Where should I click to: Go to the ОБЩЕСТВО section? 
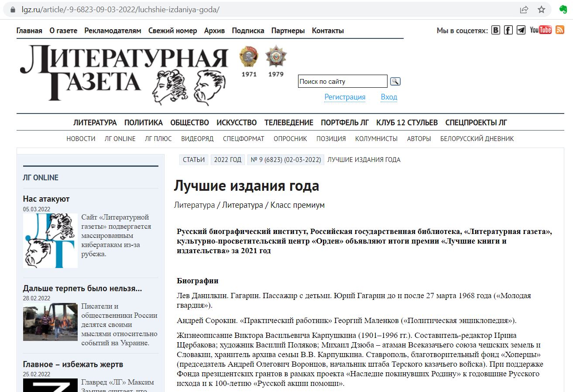pos(190,123)
